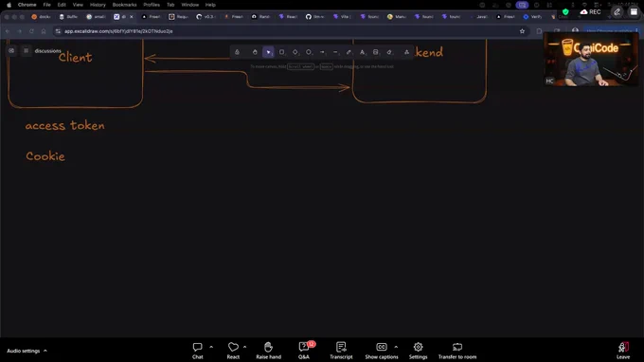The height and width of the screenshot is (362, 644).
Task: Open the Chrome Profiles menu
Action: pyautogui.click(x=152, y=5)
